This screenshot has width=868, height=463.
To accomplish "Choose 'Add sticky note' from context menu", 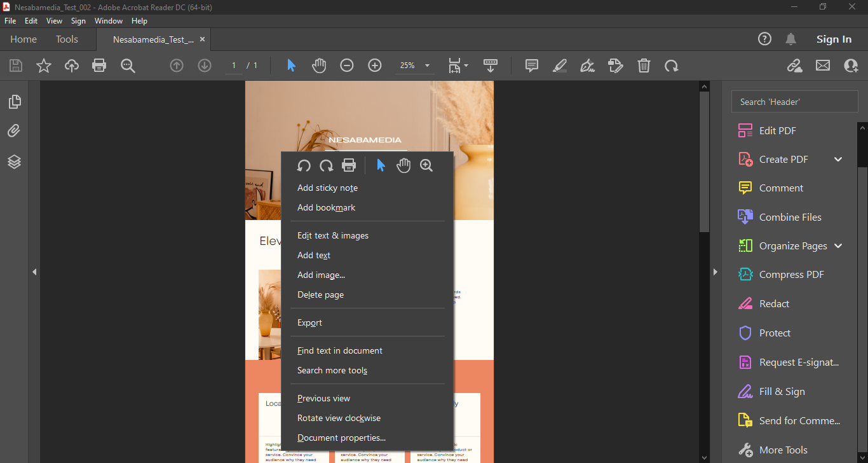I will [327, 188].
